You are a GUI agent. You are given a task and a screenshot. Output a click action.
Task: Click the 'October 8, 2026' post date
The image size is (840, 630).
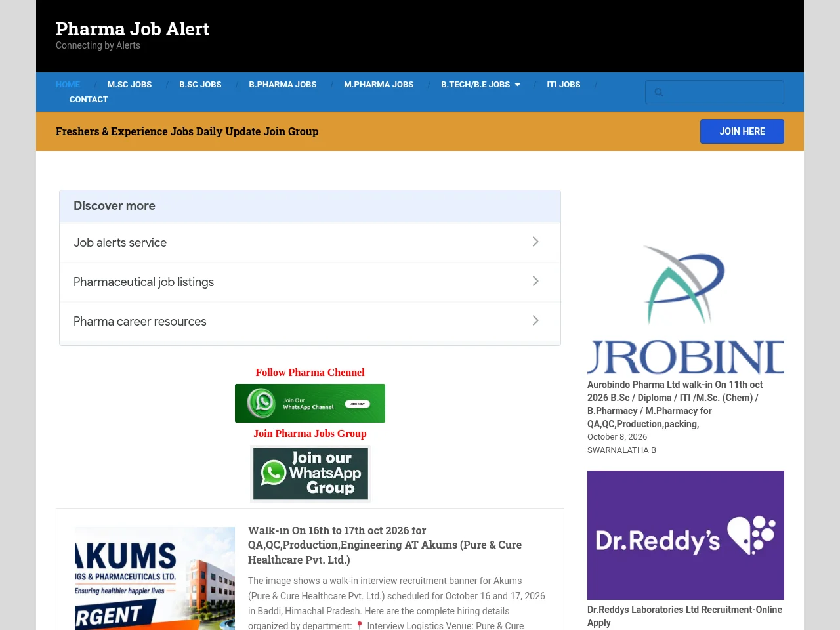[x=617, y=437]
